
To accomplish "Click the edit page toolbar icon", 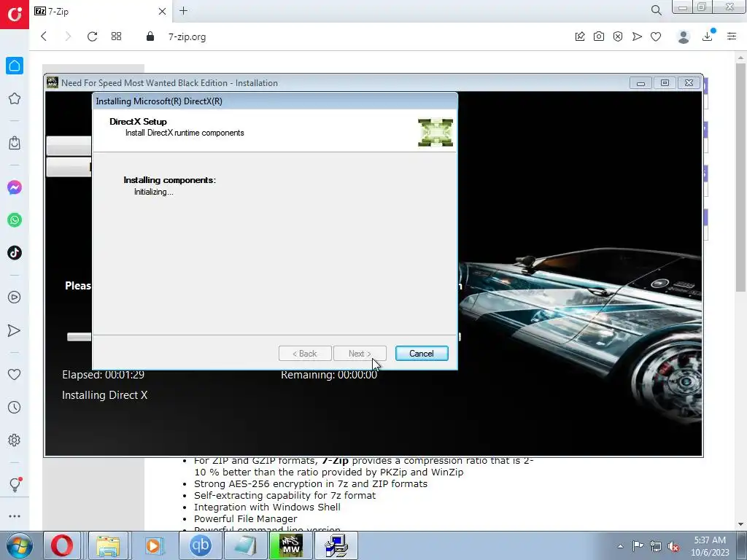I will (580, 36).
